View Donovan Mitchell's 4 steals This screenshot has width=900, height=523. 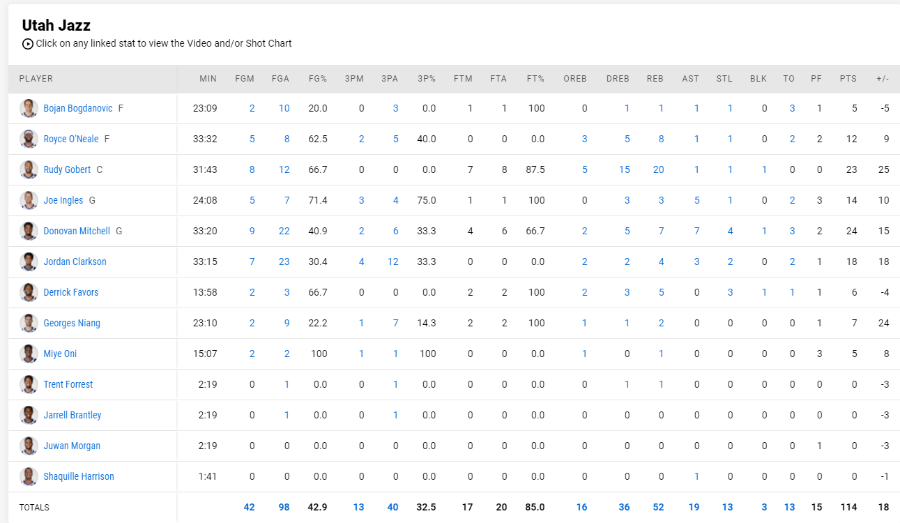click(730, 231)
